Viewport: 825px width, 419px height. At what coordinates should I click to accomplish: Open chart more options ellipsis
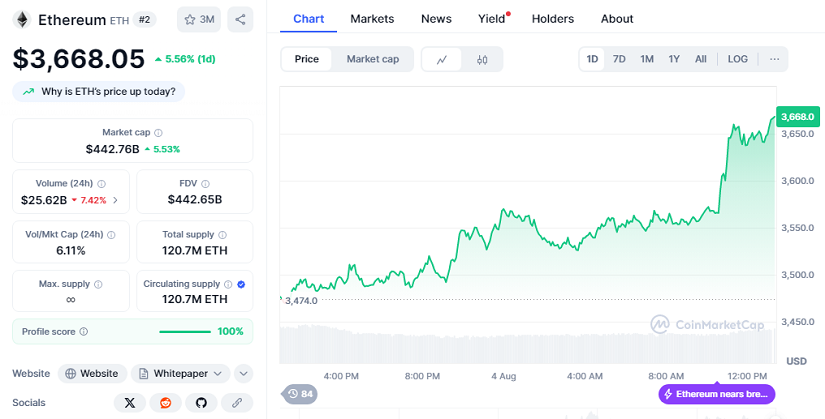(x=774, y=59)
